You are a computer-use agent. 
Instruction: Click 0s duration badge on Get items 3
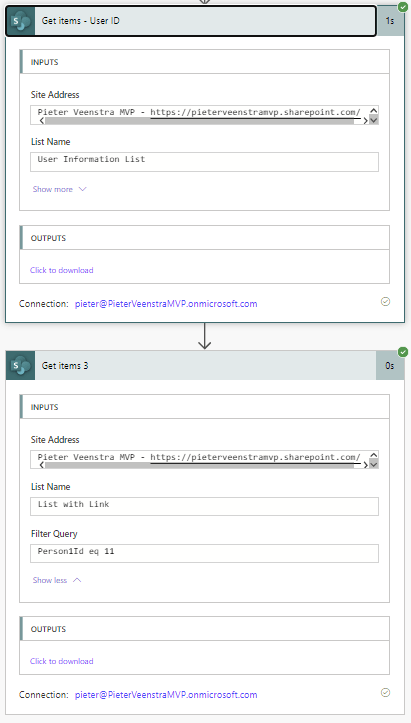coord(390,366)
